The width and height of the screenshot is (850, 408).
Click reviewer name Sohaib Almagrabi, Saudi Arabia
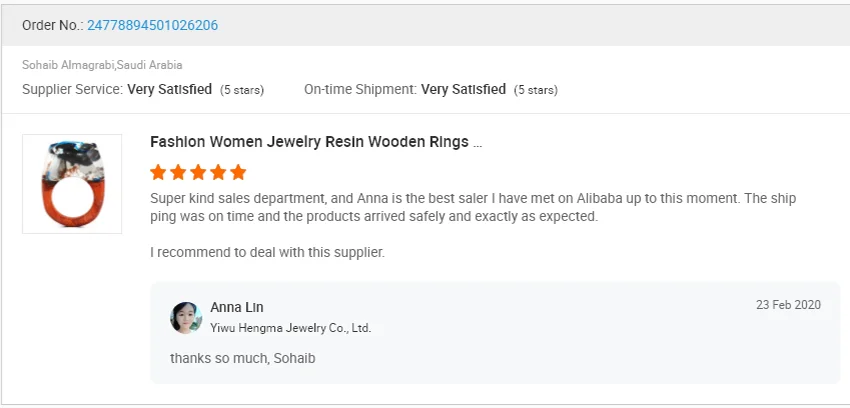point(102,65)
